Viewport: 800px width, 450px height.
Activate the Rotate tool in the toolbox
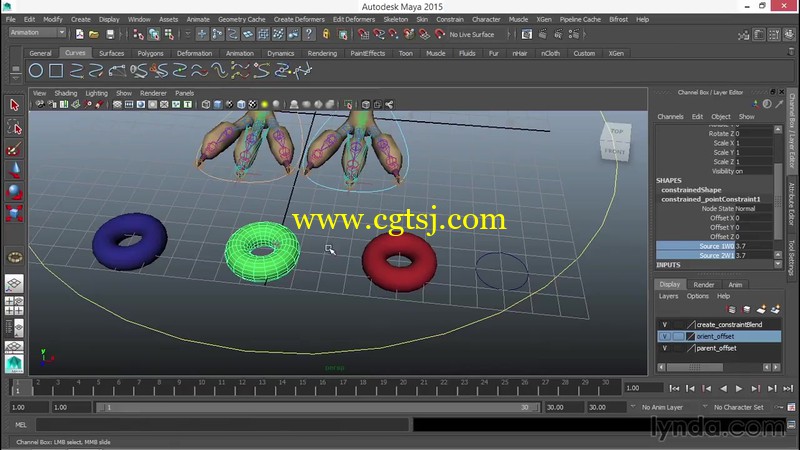[14, 192]
